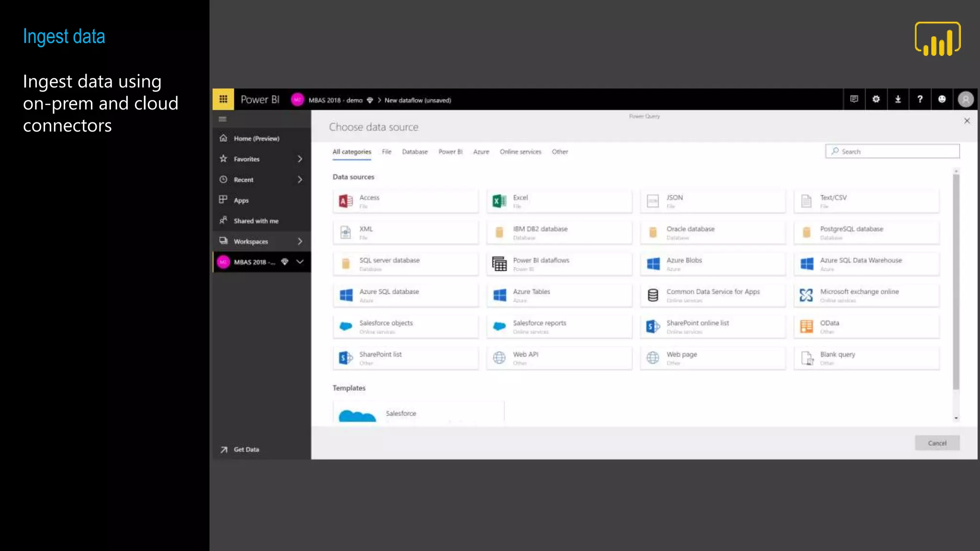Select the Salesforce objects connector
980x551 pixels.
406,327
